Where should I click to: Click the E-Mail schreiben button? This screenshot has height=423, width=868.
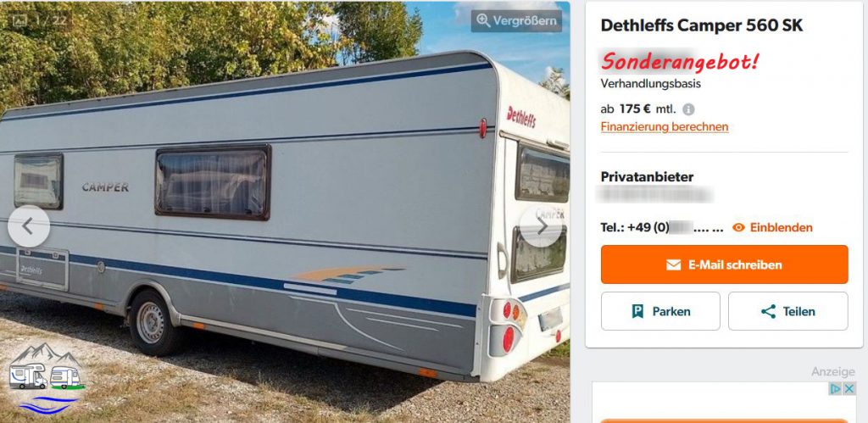[724, 264]
